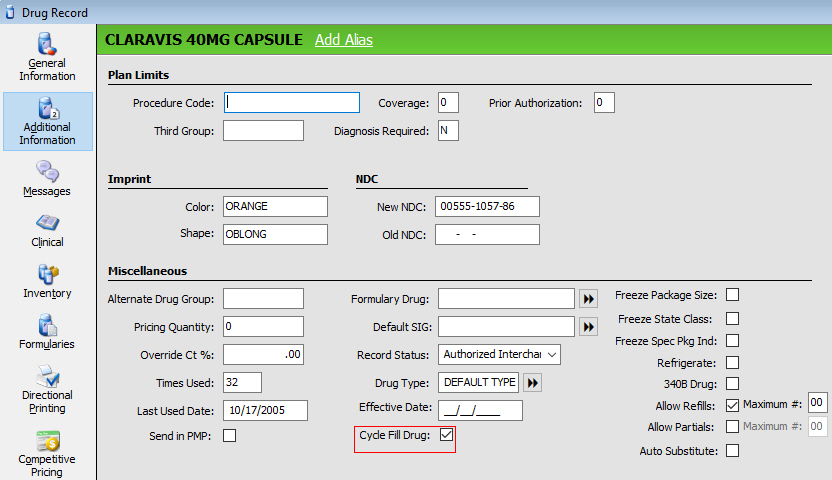Click the Default SIG text field
832x480 pixels.
[x=506, y=327]
